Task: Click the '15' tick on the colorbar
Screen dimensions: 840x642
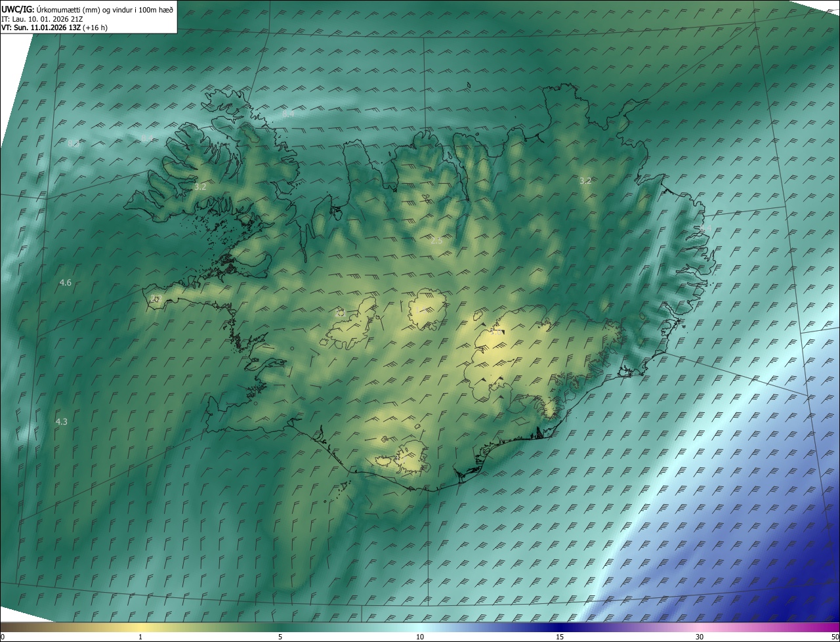Action: click(560, 637)
